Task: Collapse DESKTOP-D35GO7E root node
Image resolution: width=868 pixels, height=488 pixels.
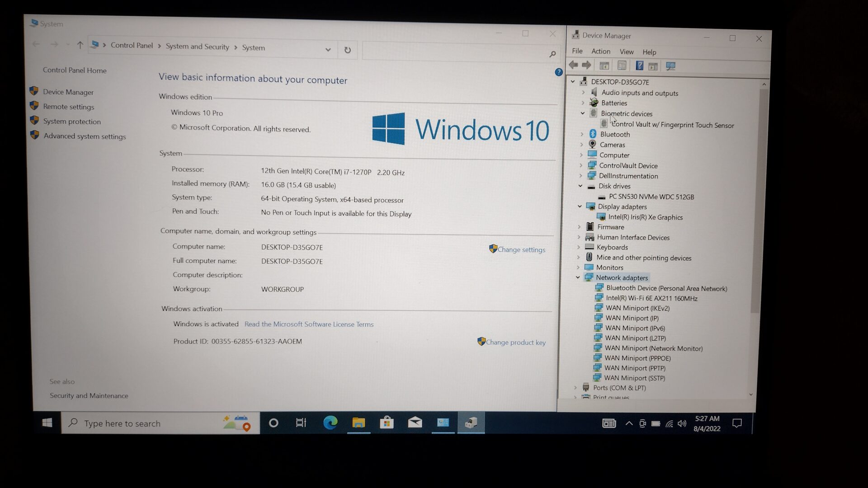Action: [x=573, y=81]
